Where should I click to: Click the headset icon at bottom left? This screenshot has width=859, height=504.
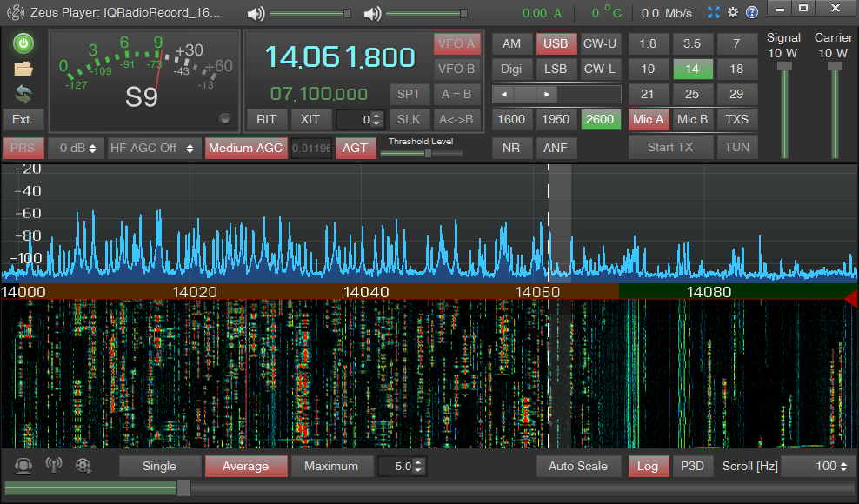pyautogui.click(x=23, y=466)
